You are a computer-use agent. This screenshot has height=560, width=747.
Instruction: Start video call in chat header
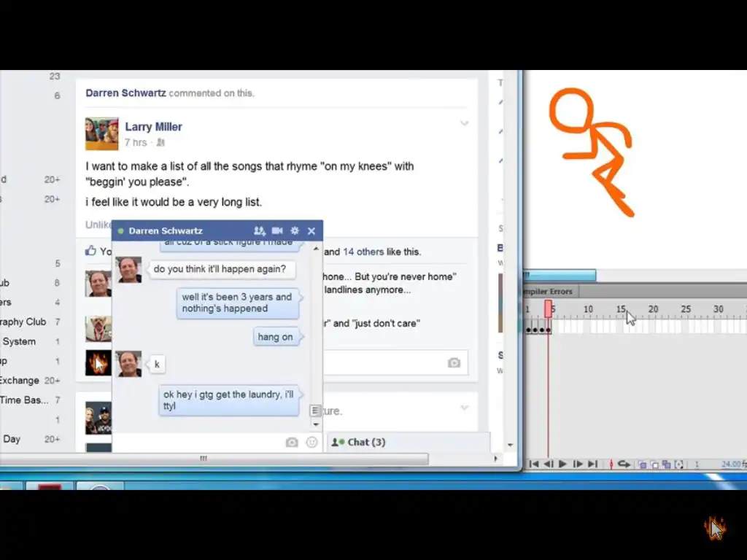[277, 231]
